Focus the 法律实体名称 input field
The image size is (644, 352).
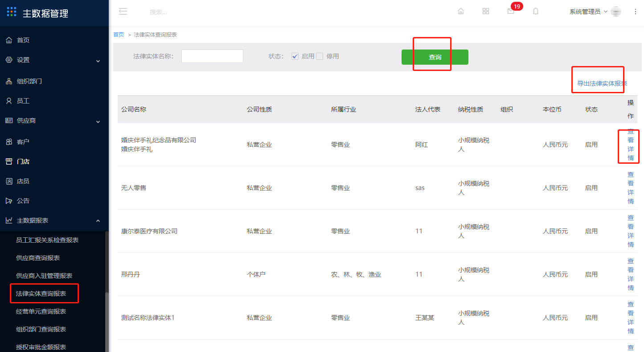pyautogui.click(x=212, y=56)
